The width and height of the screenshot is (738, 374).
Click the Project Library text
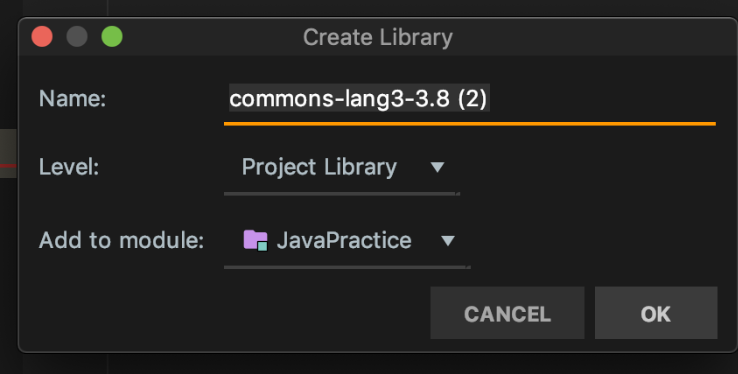tap(319, 167)
